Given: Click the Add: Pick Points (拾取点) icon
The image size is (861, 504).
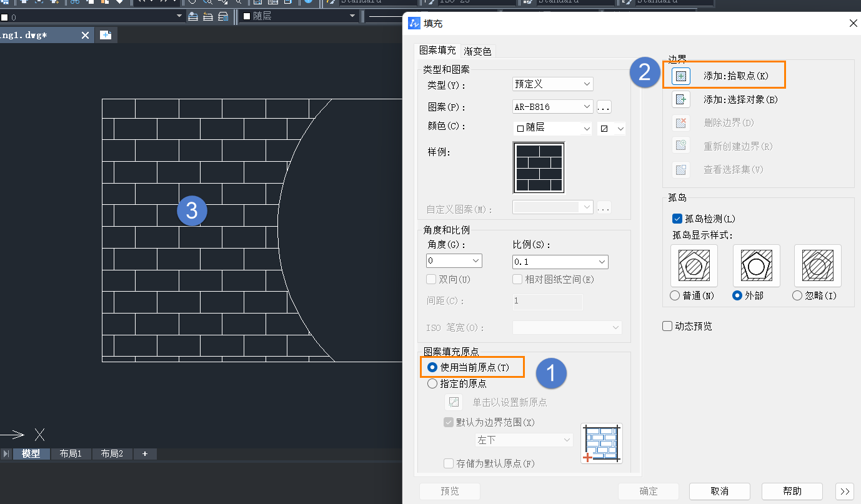Looking at the screenshot, I should pos(680,76).
